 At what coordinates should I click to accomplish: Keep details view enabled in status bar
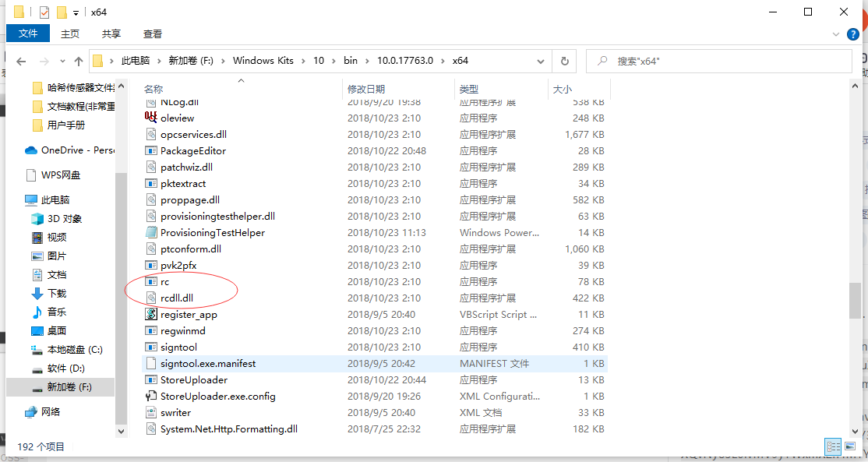pyautogui.click(x=832, y=446)
